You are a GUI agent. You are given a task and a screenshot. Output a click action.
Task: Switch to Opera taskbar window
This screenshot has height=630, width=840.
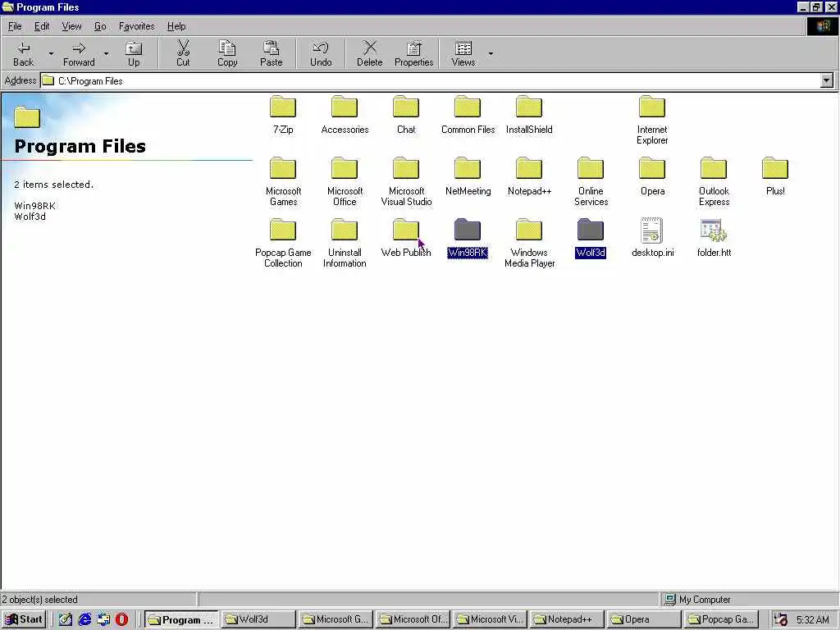pyautogui.click(x=644, y=619)
